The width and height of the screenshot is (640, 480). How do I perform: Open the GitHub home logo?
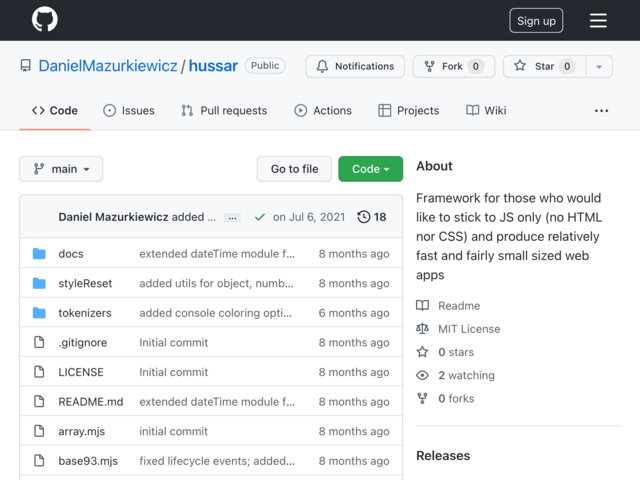[x=44, y=20]
